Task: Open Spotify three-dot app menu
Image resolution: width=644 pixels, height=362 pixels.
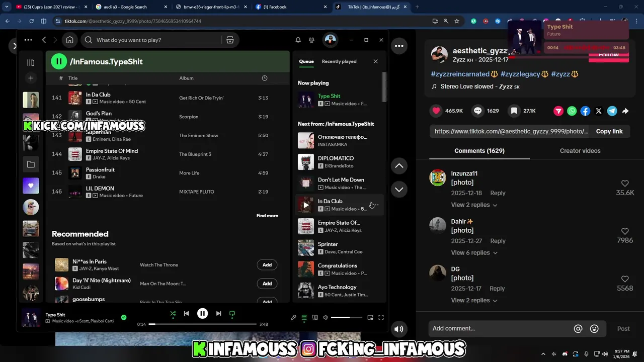Action: 28,40
